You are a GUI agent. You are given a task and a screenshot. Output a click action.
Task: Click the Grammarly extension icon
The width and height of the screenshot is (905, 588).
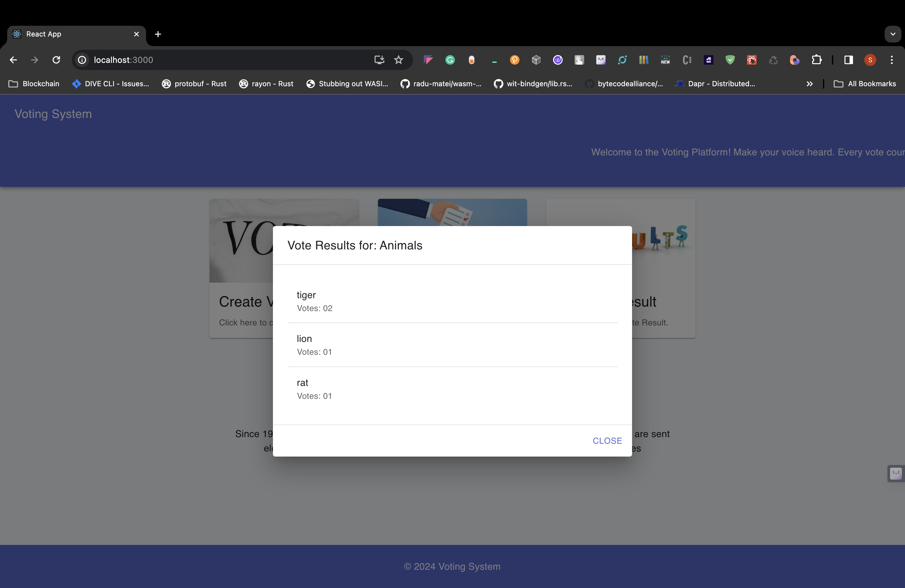click(x=450, y=60)
